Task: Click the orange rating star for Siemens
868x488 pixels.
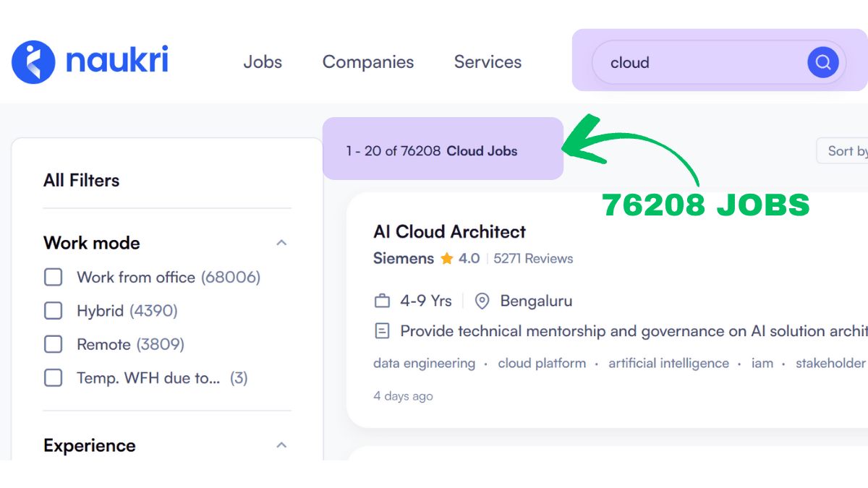Action: pos(447,259)
